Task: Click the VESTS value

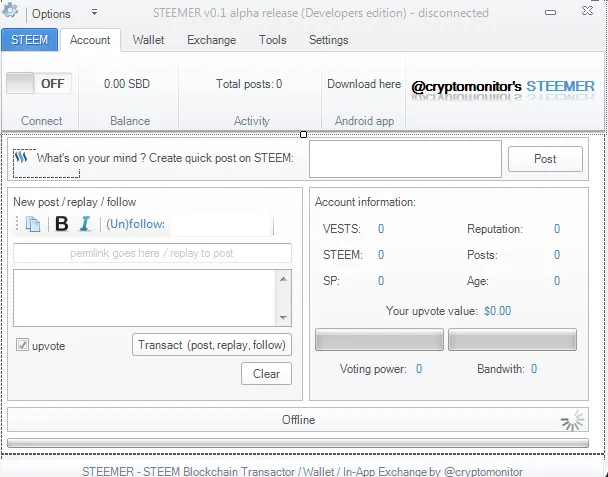Action: pos(381,229)
